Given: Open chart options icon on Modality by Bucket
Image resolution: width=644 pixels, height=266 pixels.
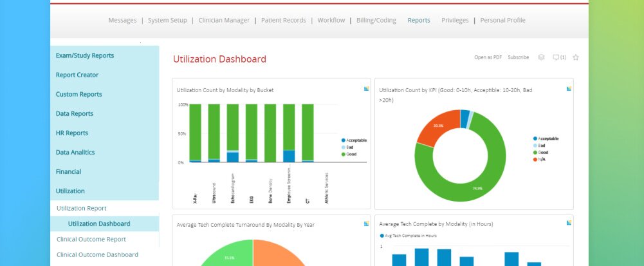Looking at the screenshot, I should point(366,89).
